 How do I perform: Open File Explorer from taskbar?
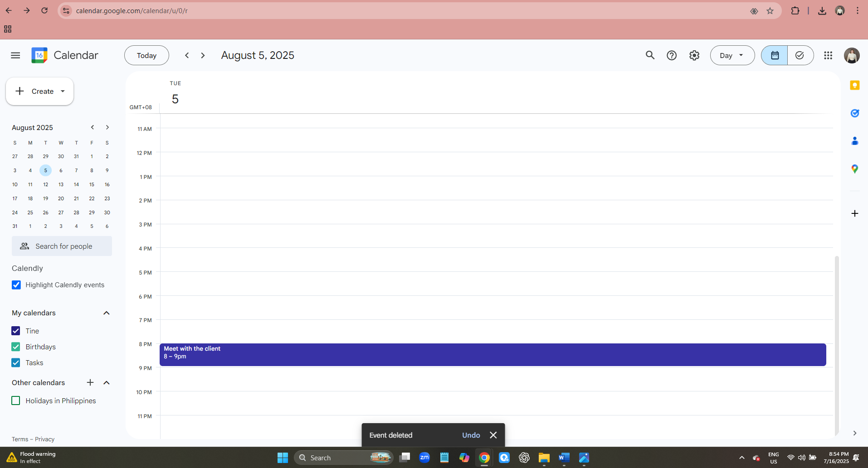[544, 458]
